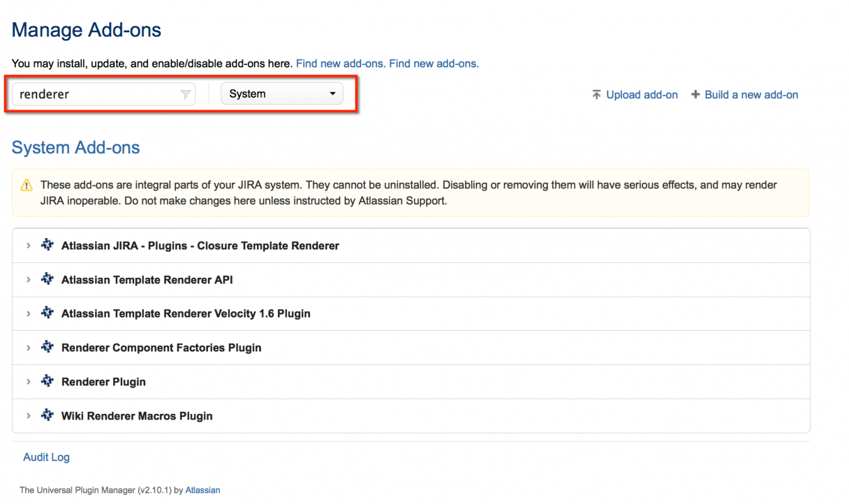Expand the Atlassian Template Renderer API chevron

(28, 280)
